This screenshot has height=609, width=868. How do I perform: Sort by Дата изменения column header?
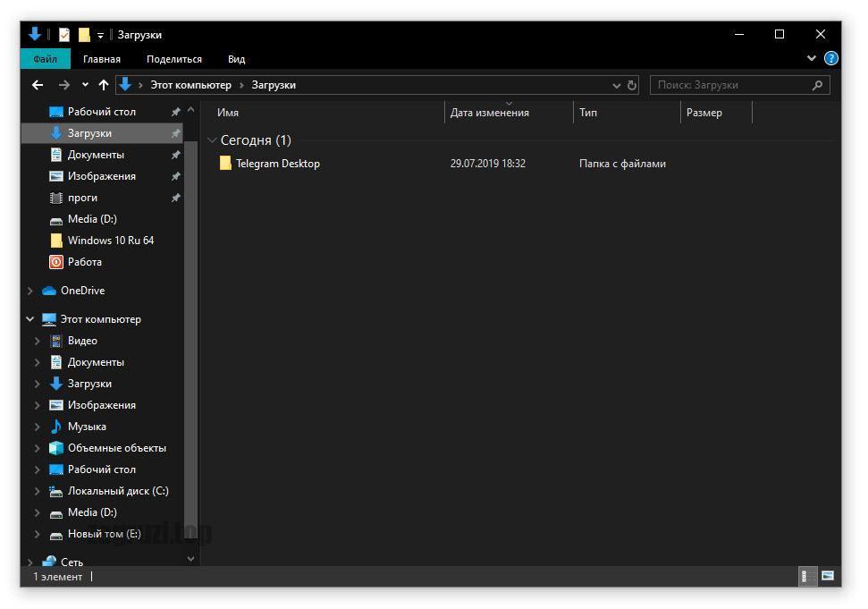point(489,113)
